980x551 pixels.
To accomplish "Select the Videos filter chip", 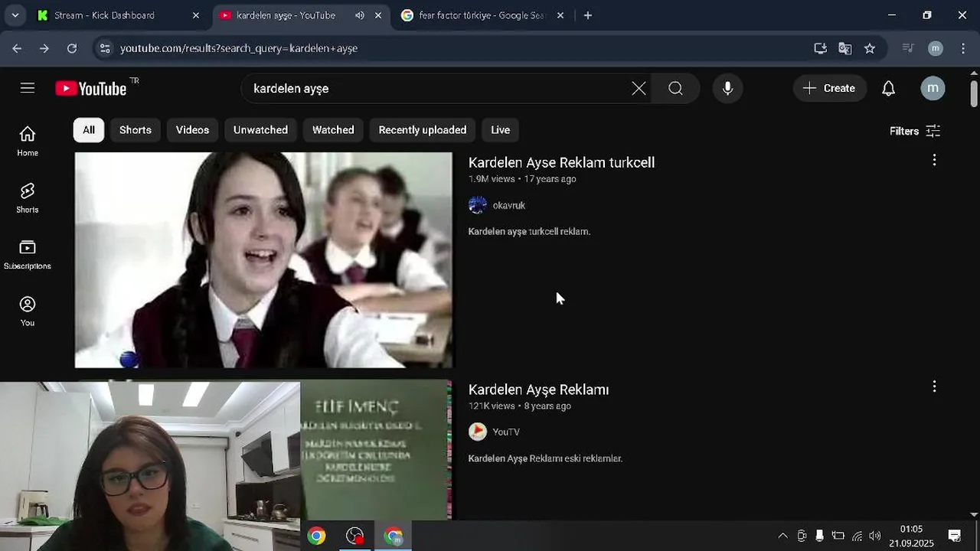I will tap(192, 130).
